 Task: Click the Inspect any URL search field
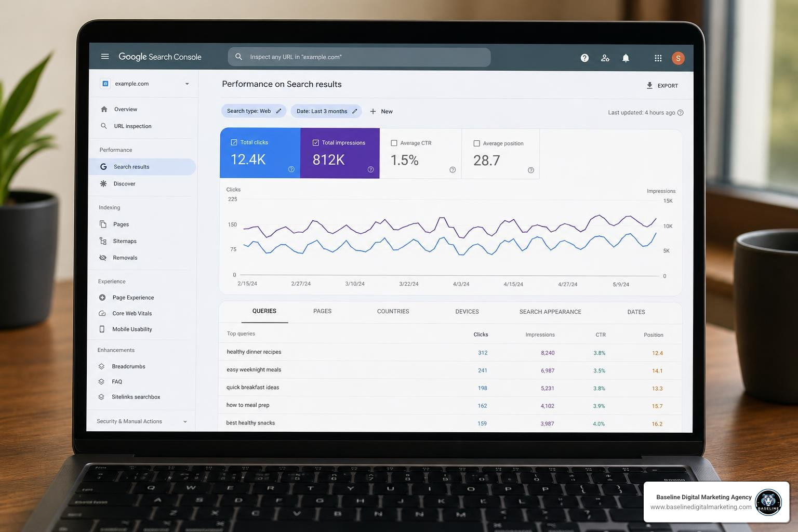point(359,57)
